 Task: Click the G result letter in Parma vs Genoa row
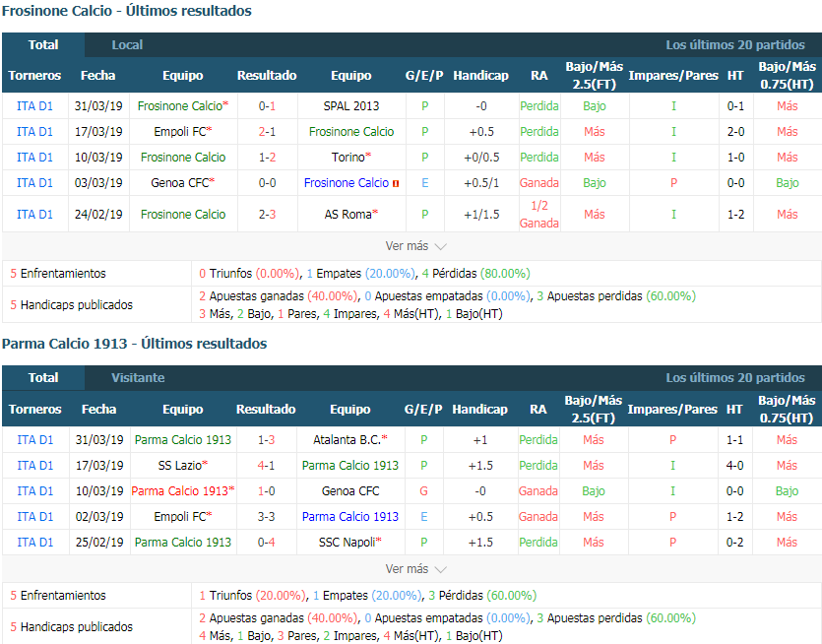(x=423, y=491)
